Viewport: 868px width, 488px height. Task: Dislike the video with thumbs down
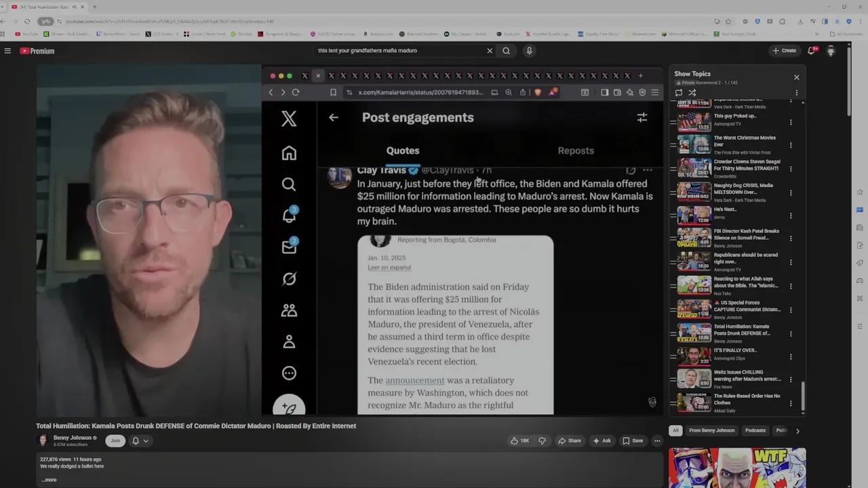pyautogui.click(x=542, y=441)
